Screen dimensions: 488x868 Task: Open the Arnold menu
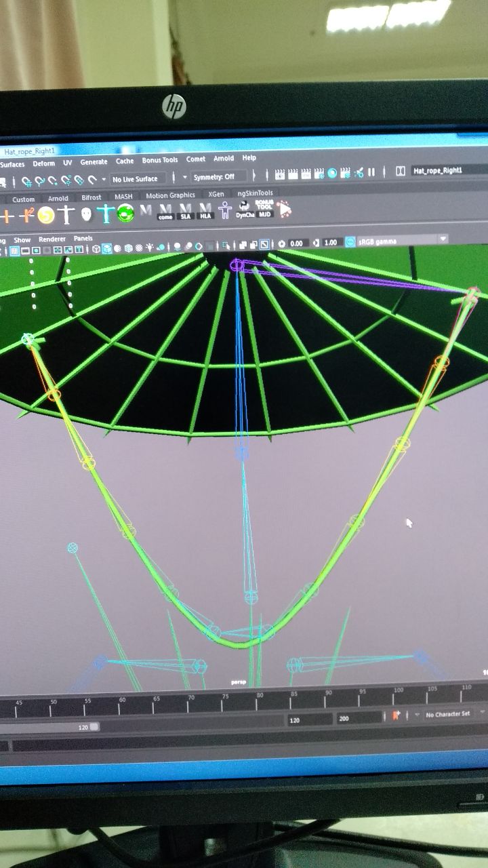coord(224,159)
